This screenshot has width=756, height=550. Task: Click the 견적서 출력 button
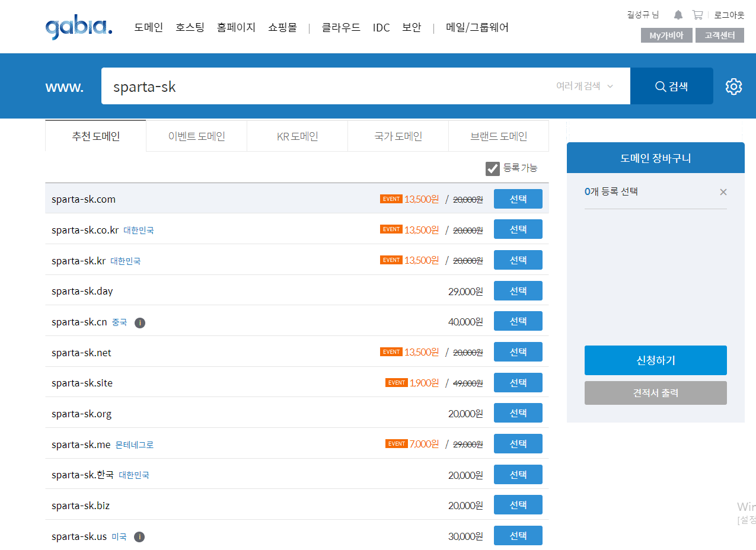pos(656,393)
